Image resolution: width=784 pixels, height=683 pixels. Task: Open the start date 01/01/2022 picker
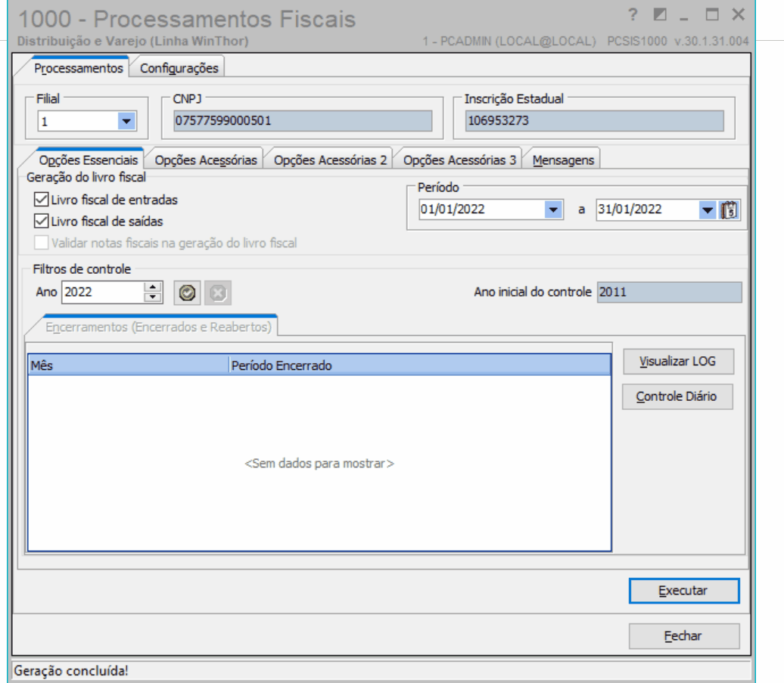click(x=553, y=210)
